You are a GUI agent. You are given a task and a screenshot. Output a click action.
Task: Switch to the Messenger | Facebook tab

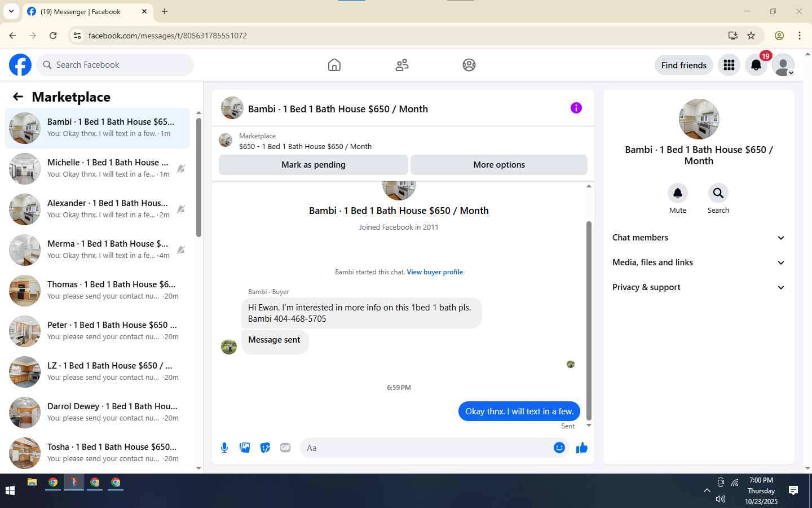click(87, 11)
